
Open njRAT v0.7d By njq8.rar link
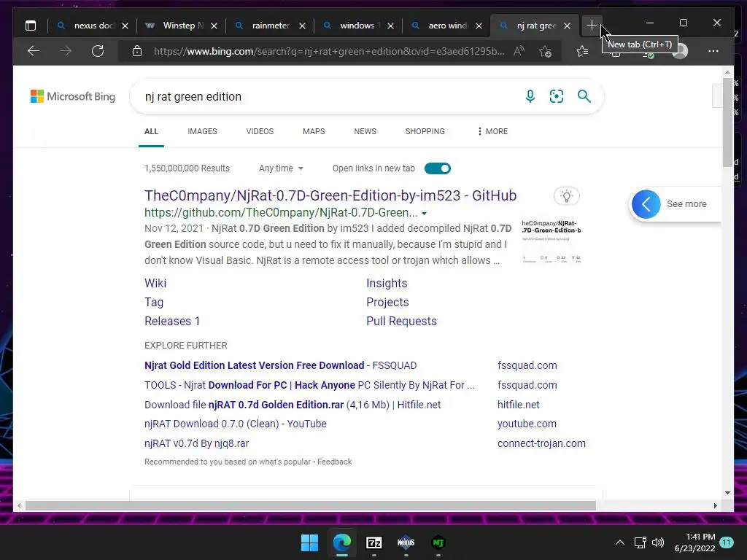pos(196,443)
